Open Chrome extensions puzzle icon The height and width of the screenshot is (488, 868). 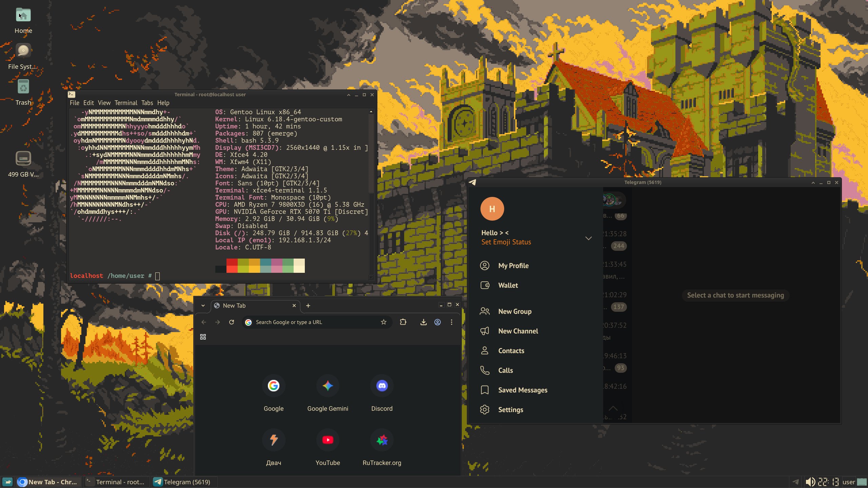pos(403,322)
